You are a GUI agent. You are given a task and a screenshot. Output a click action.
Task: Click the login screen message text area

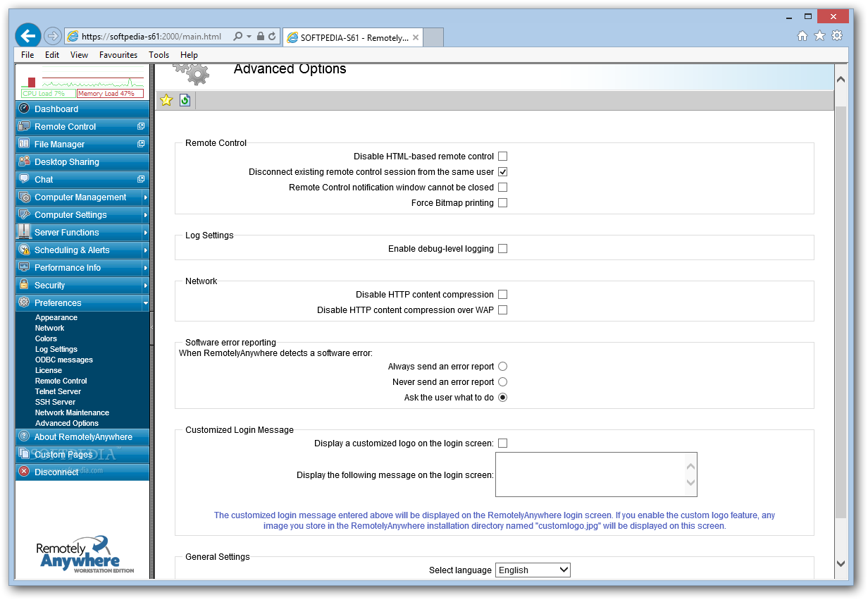point(596,475)
